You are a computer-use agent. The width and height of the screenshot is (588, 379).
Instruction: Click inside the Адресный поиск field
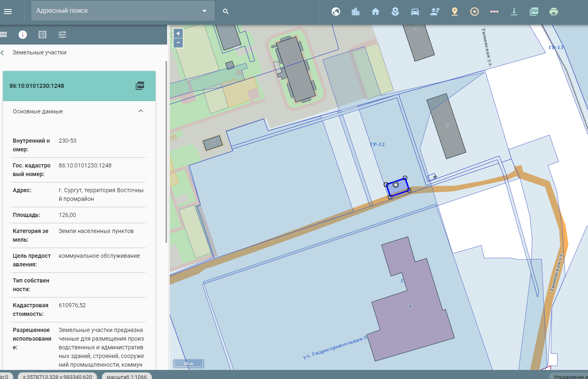click(x=116, y=11)
